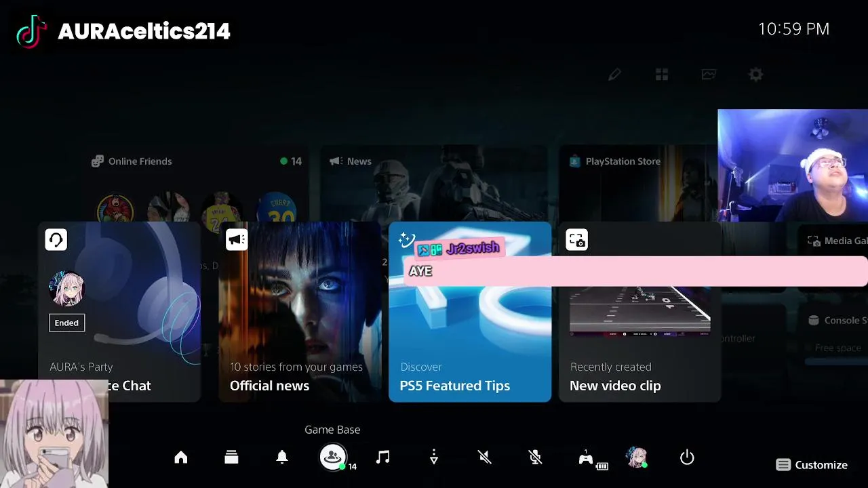868x488 pixels.
Task: Click the PlayStation Store bag icon
Action: 575,161
